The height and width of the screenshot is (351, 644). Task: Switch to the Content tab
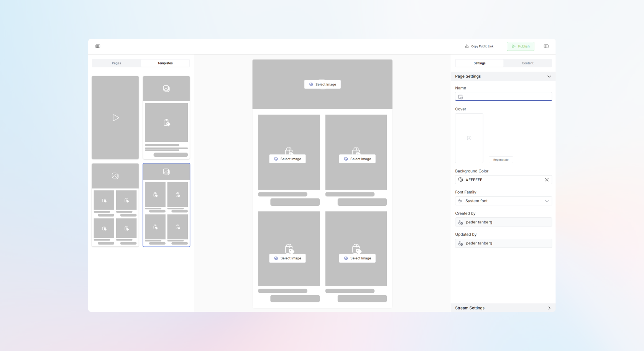(527, 63)
